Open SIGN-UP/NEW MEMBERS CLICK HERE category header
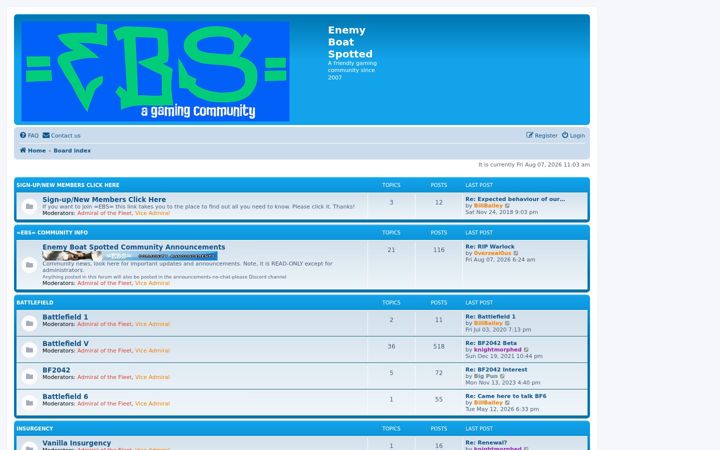 (68, 185)
